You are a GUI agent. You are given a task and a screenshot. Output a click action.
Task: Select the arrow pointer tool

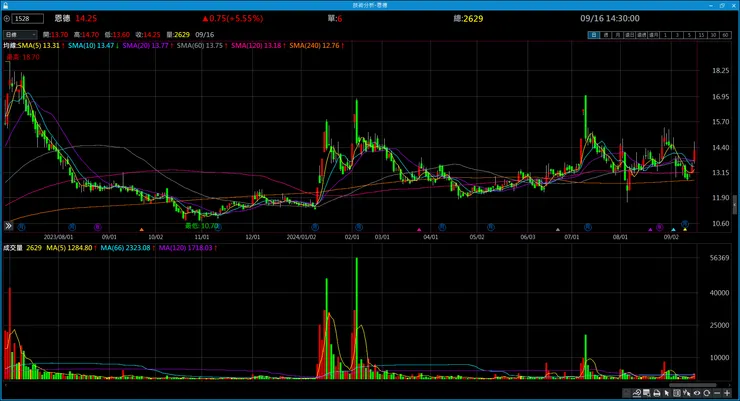point(666,393)
